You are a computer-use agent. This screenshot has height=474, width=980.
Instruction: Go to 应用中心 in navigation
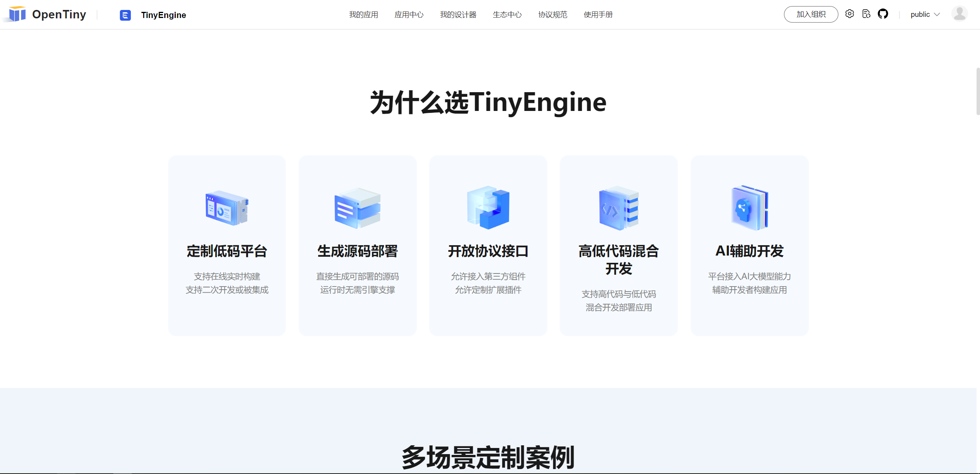pos(409,15)
